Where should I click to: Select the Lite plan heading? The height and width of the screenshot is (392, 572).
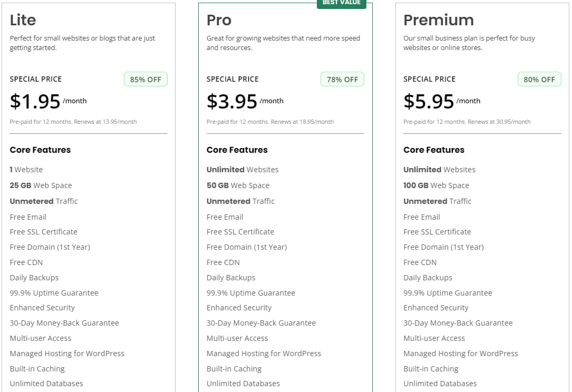[23, 20]
